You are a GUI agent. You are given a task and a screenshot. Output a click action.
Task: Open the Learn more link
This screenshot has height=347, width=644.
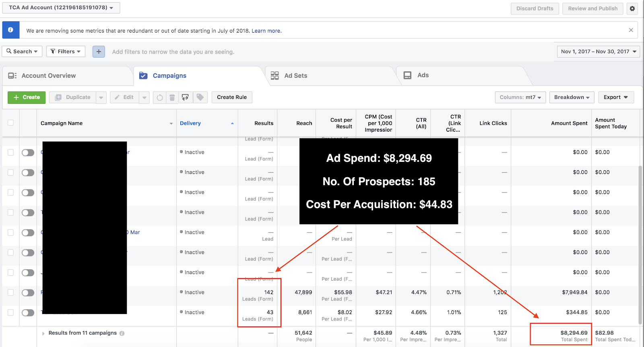[x=266, y=31]
